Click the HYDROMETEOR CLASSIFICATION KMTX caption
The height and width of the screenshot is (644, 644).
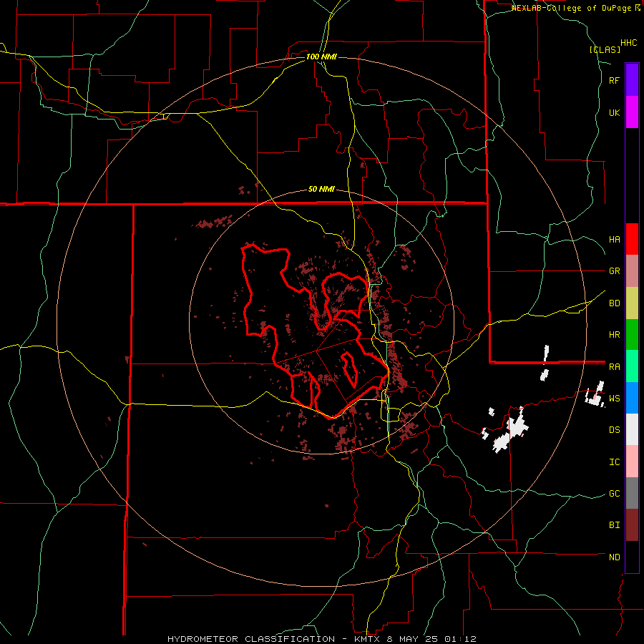tap(322, 639)
